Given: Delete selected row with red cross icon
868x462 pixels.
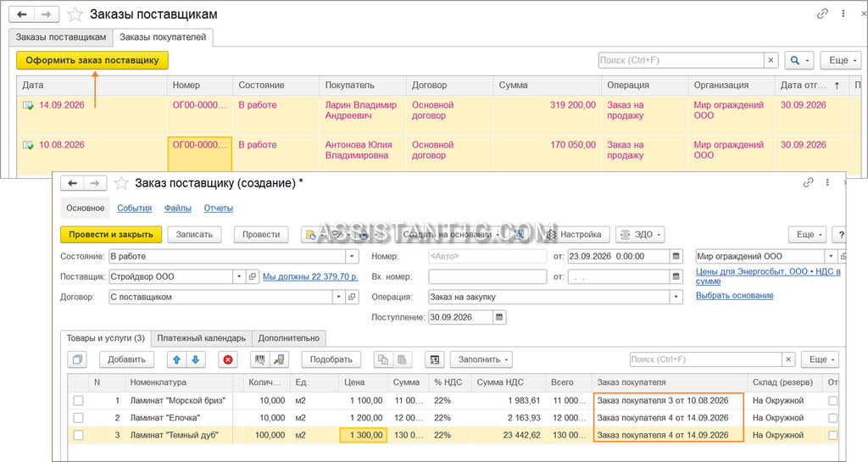Looking at the screenshot, I should 227,359.
